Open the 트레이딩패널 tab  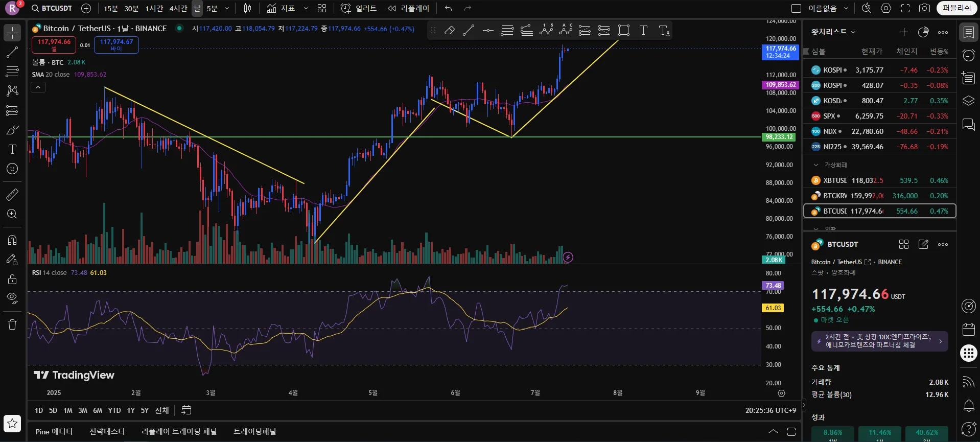(255, 432)
